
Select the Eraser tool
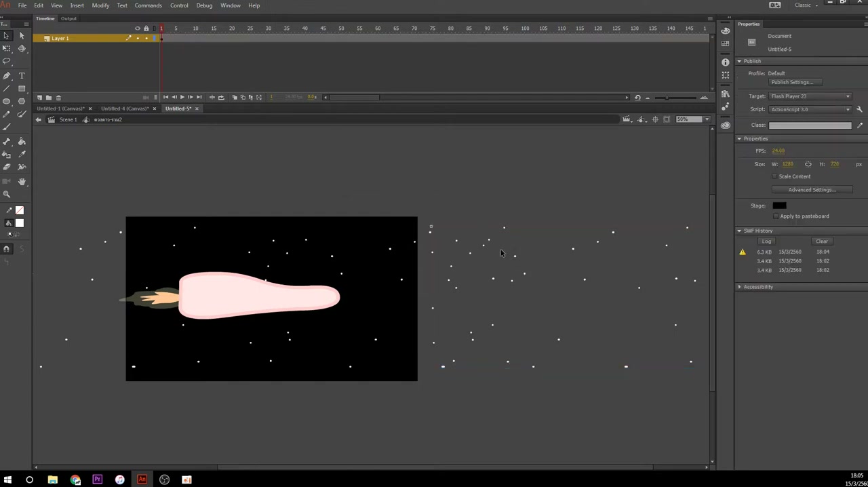7,167
